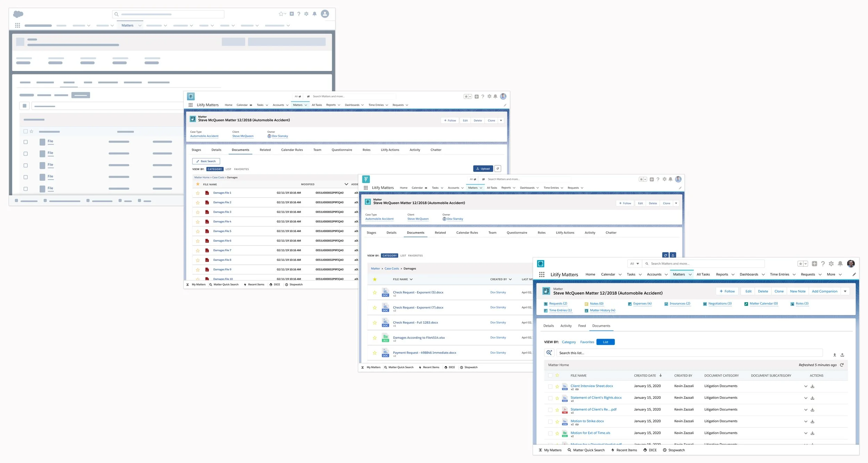Open FILE NAME sort chevron in Check Request window
Image resolution: width=868 pixels, height=463 pixels.
point(411,279)
